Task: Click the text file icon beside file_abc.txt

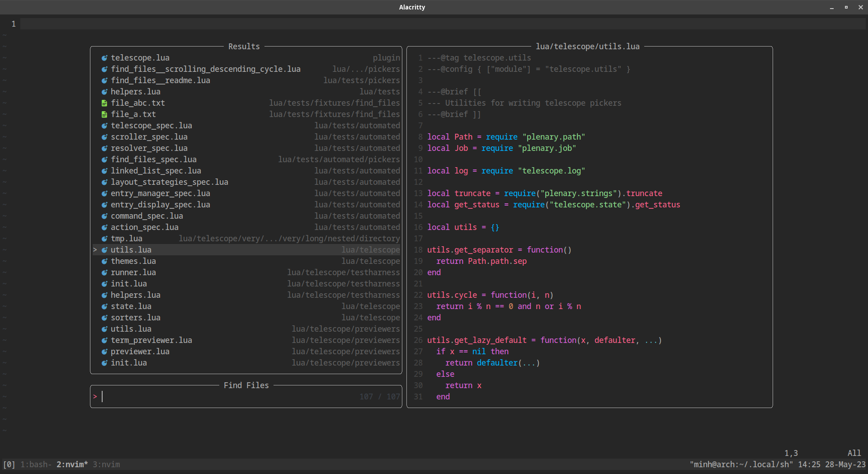Action: pyautogui.click(x=104, y=103)
